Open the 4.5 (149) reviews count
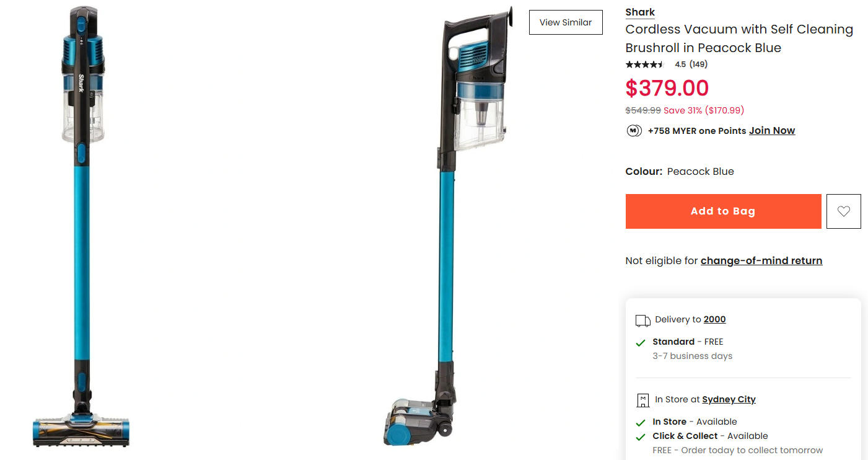868x460 pixels. 691,64
